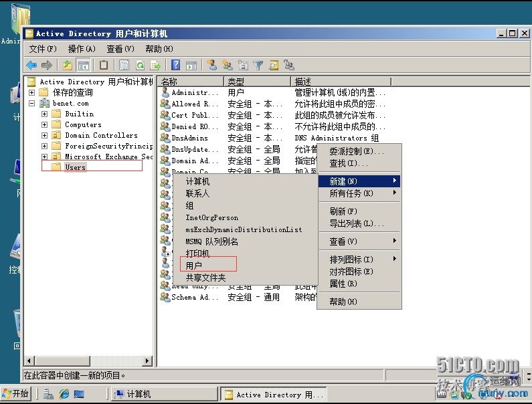Click the Export List toolbar icon

click(155, 65)
